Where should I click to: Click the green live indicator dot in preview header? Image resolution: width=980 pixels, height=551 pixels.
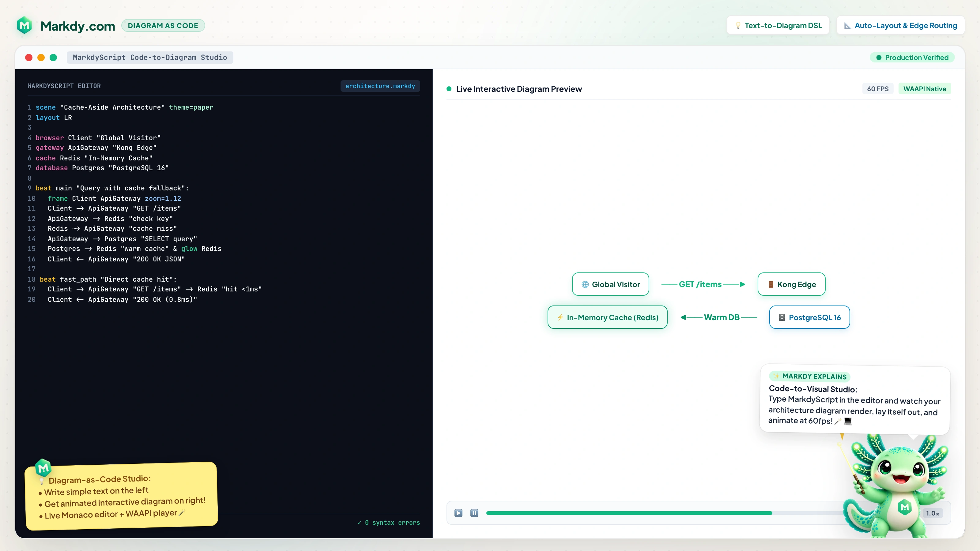449,88
